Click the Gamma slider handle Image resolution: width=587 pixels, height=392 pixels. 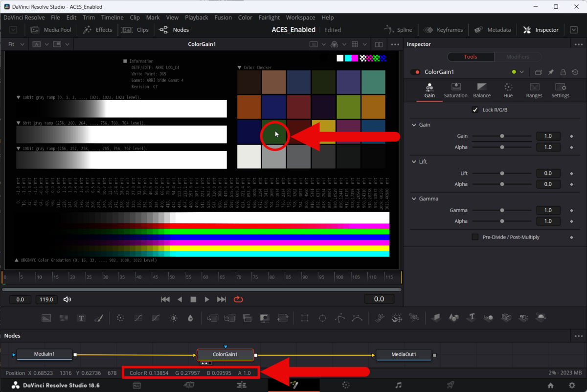tap(502, 210)
